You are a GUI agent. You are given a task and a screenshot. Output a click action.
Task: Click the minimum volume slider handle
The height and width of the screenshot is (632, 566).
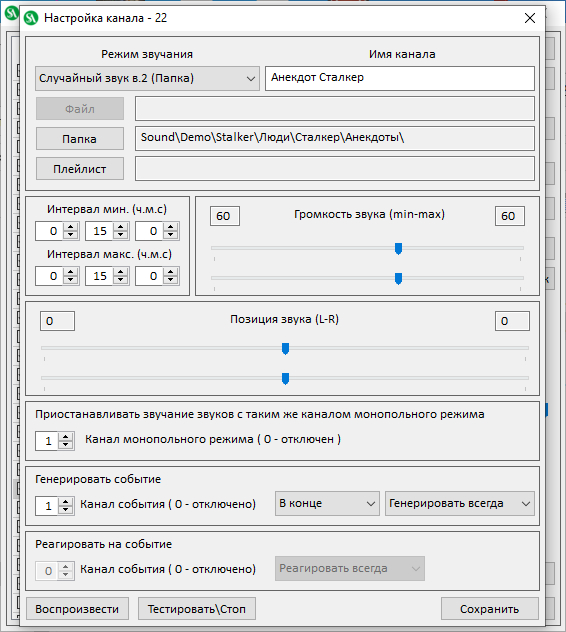398,249
